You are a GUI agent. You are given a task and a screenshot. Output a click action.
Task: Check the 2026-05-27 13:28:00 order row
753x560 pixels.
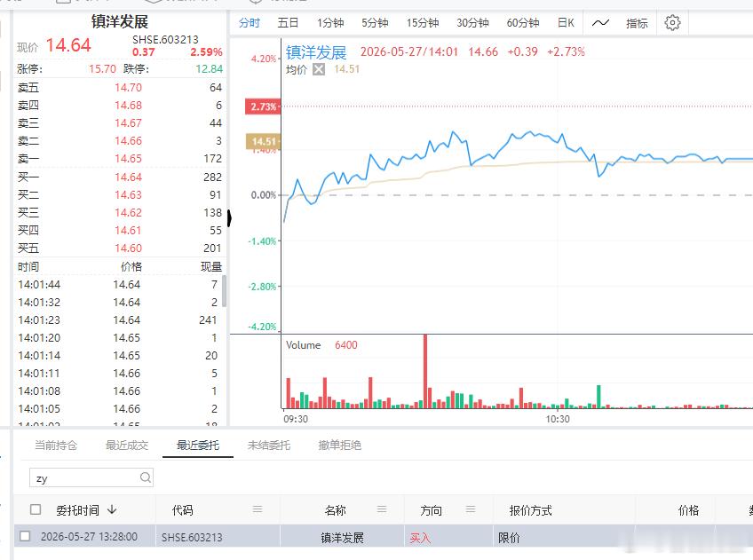click(x=25, y=536)
